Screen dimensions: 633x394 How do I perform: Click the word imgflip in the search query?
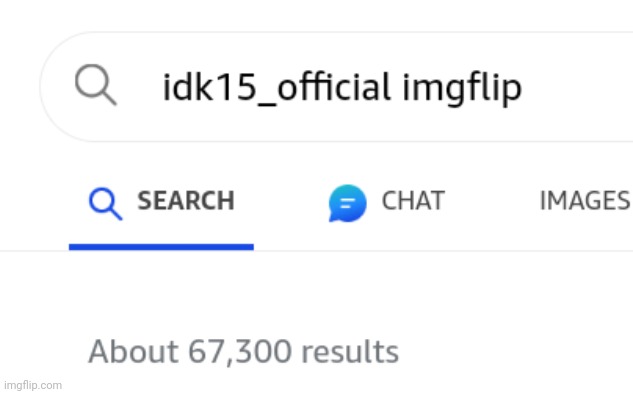[462, 89]
